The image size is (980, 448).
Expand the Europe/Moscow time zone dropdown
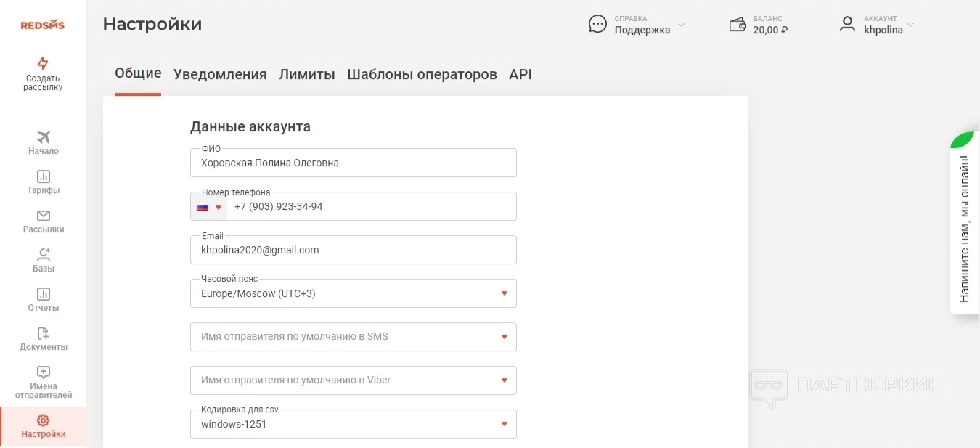(x=504, y=293)
